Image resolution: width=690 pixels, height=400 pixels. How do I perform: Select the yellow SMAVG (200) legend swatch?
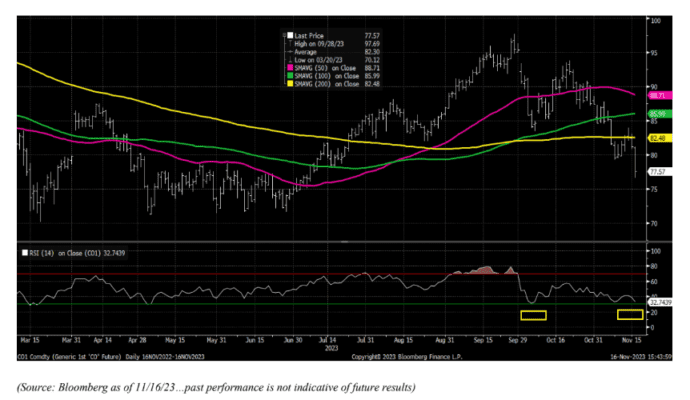coord(290,84)
